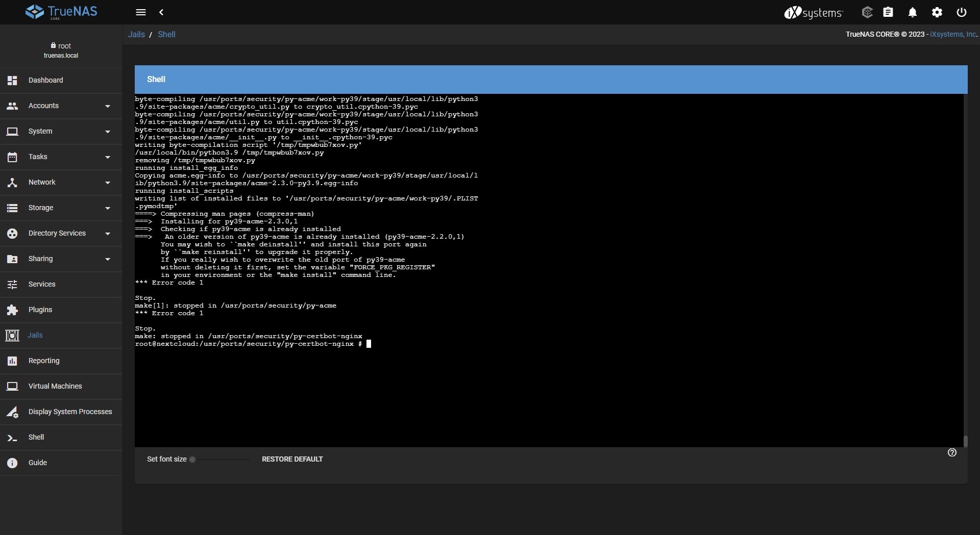Open the alerts bell icon
Image resolution: width=980 pixels, height=535 pixels.
[x=913, y=12]
